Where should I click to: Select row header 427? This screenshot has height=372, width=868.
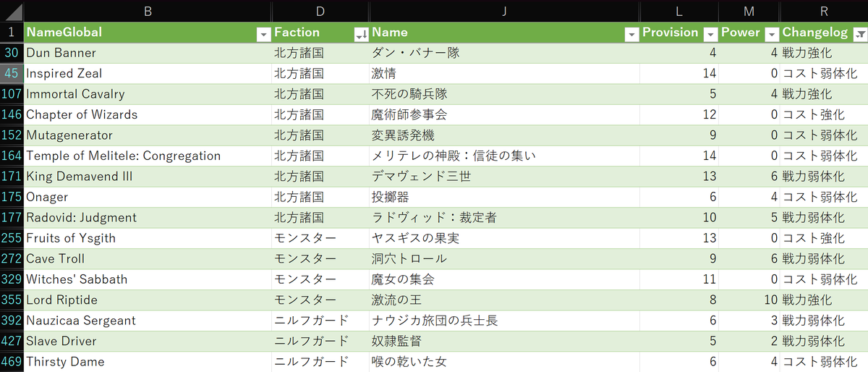coord(12,342)
